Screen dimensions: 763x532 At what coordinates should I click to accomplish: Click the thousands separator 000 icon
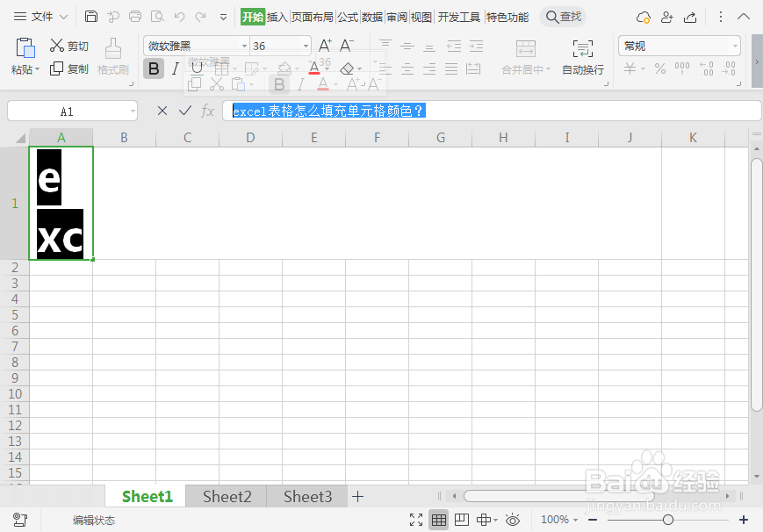[681, 68]
